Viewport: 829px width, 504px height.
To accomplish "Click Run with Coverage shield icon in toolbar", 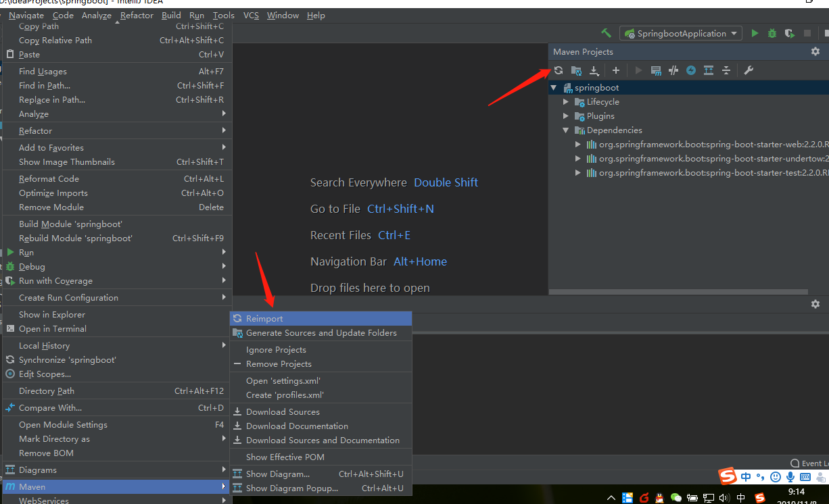I will pyautogui.click(x=789, y=33).
